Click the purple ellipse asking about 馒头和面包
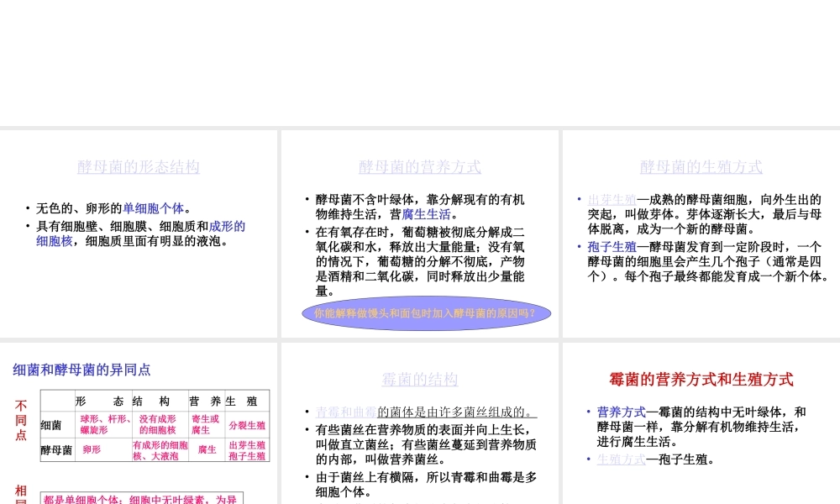 (427, 313)
